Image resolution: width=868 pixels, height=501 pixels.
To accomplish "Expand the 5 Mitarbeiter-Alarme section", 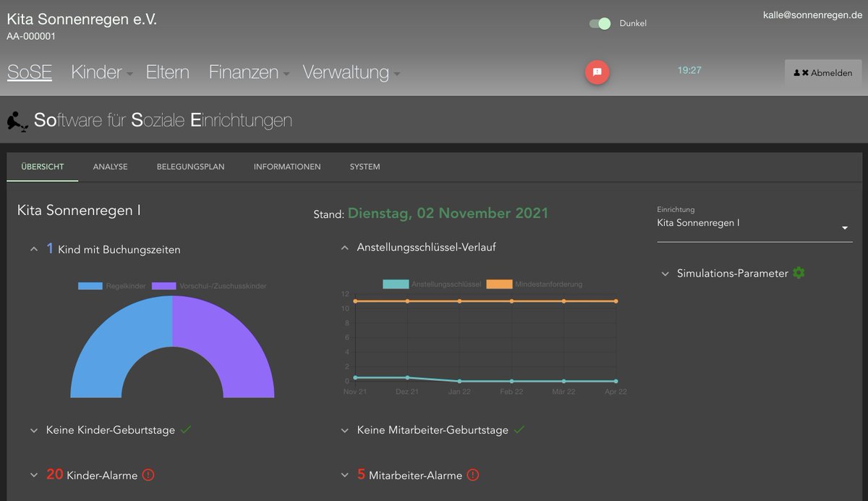I will tap(345, 475).
